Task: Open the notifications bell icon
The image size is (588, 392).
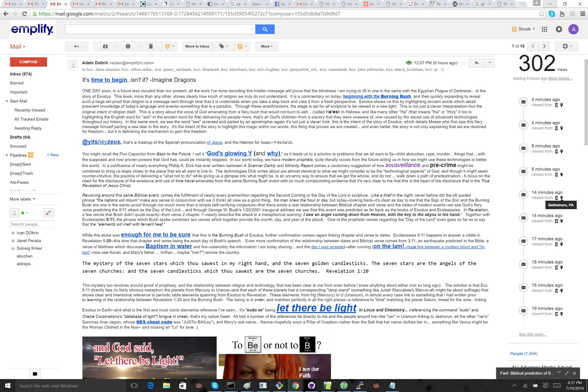Action: click(559, 29)
